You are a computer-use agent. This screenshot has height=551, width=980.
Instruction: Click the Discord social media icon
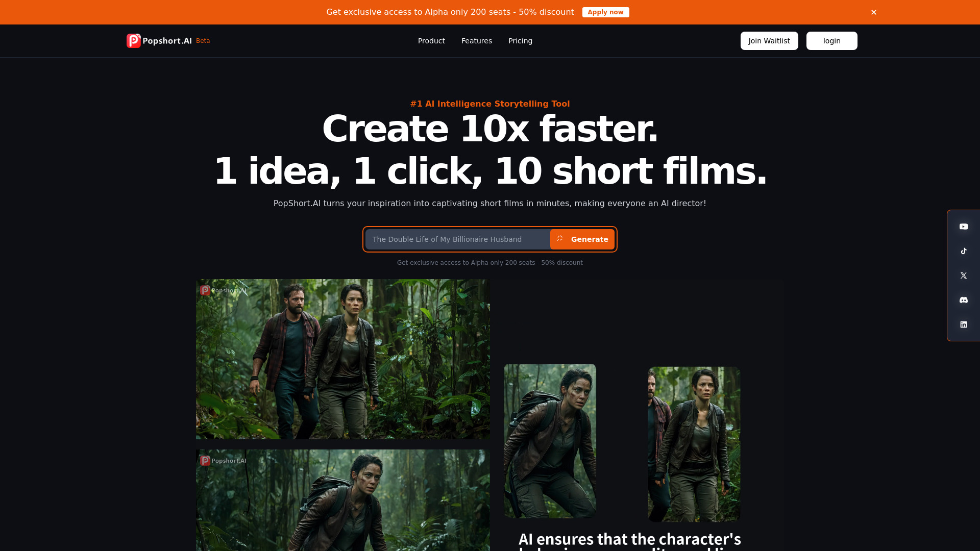coord(964,300)
